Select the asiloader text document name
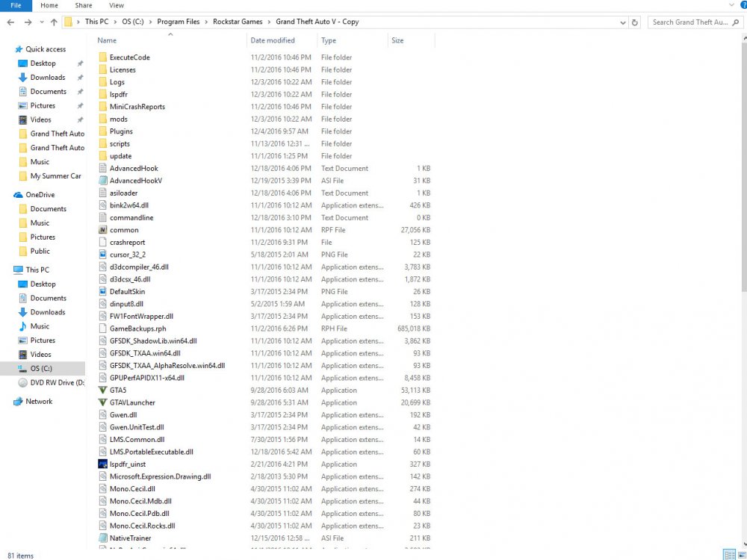The image size is (747, 560). point(123,193)
